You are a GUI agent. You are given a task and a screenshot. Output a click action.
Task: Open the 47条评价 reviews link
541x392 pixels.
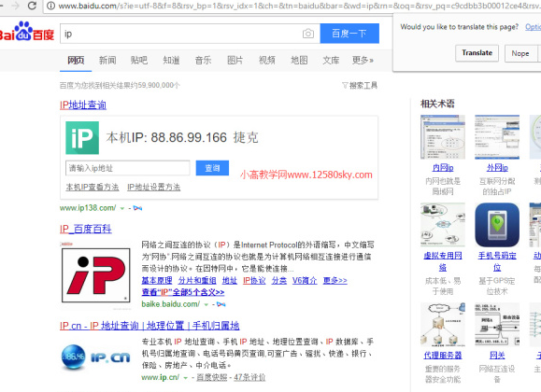tap(249, 377)
